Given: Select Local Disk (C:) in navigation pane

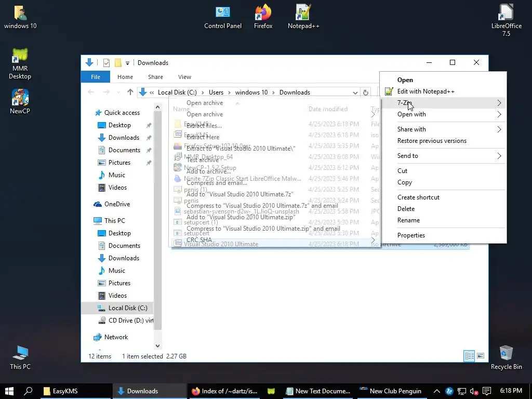Looking at the screenshot, I should 117,308.
